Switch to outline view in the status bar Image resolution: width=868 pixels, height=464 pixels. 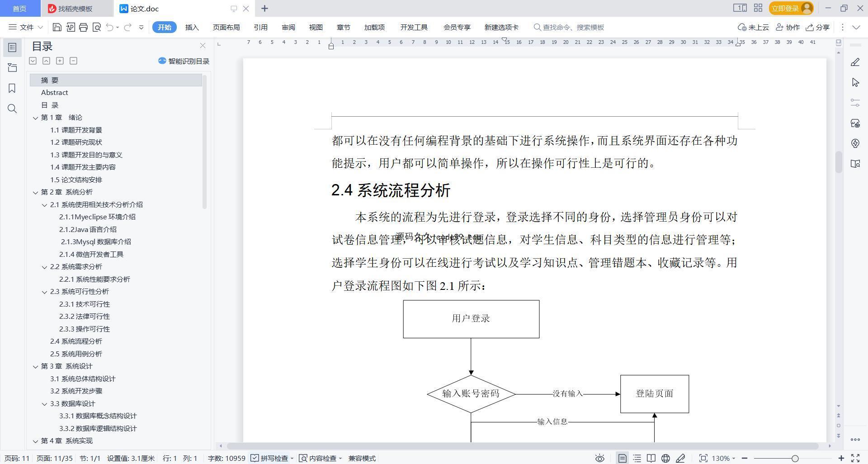pyautogui.click(x=637, y=458)
